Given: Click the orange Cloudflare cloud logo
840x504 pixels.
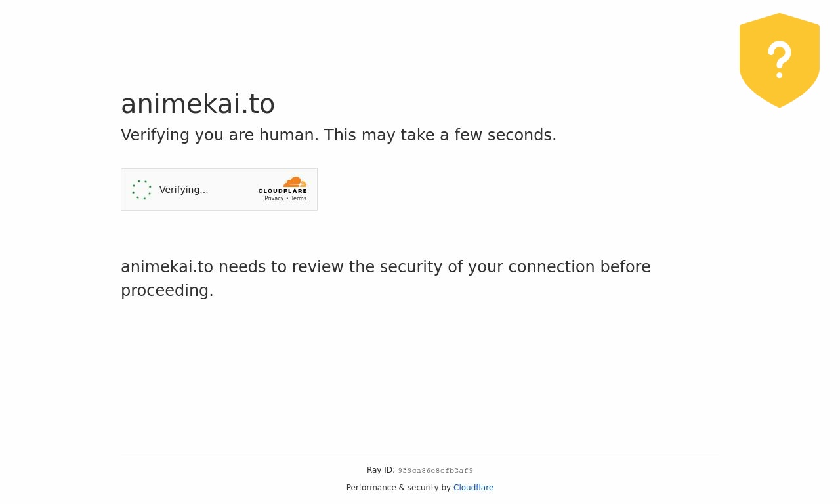Looking at the screenshot, I should [295, 182].
